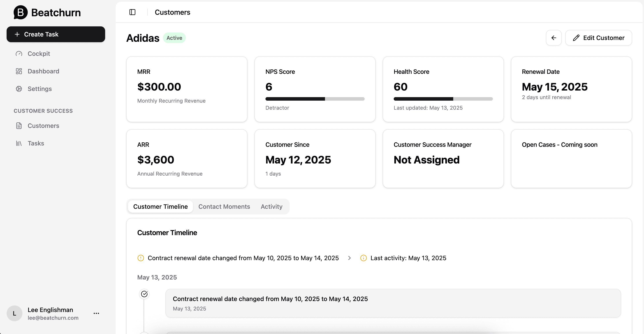Click the Customer Timeline section heading
This screenshot has width=644, height=334.
click(x=167, y=232)
